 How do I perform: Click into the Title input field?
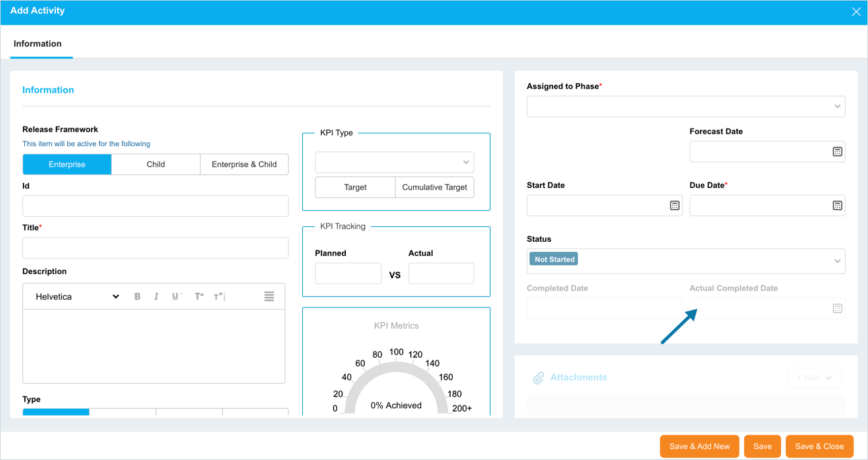155,248
